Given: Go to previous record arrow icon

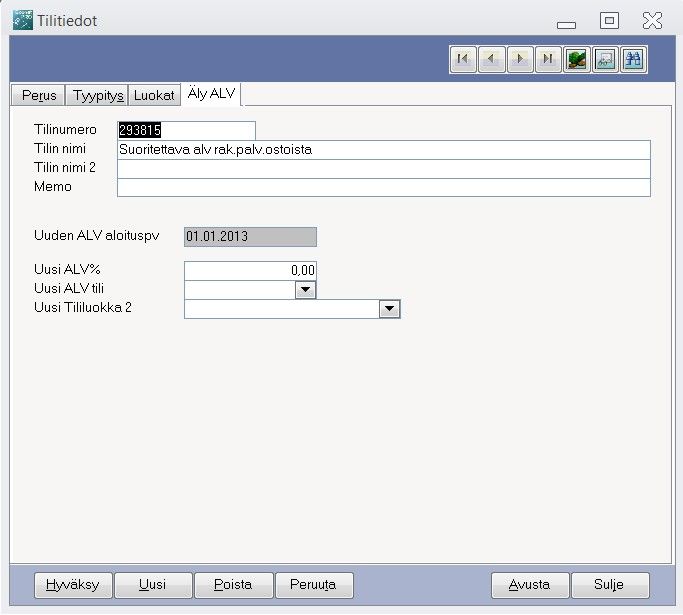Looking at the screenshot, I should [x=491, y=59].
